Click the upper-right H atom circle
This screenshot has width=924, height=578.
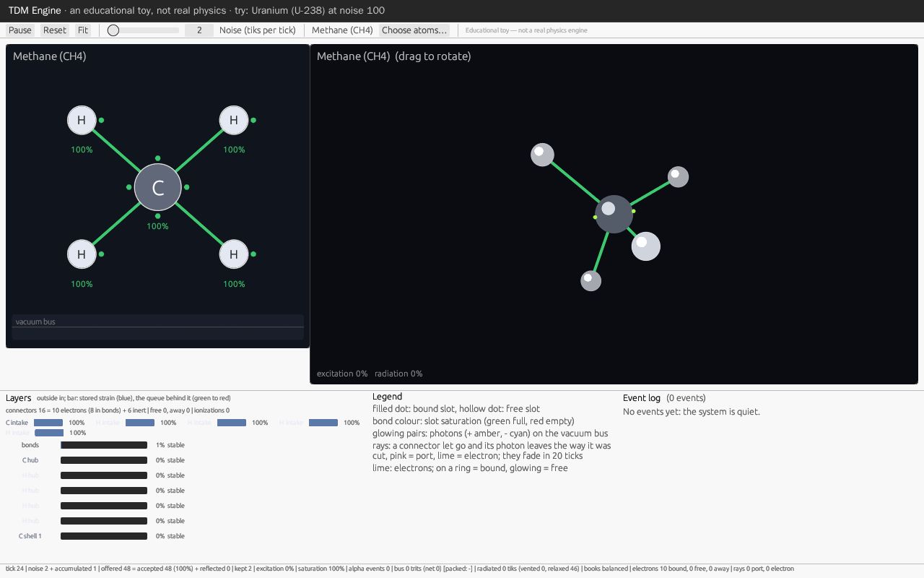tap(233, 120)
